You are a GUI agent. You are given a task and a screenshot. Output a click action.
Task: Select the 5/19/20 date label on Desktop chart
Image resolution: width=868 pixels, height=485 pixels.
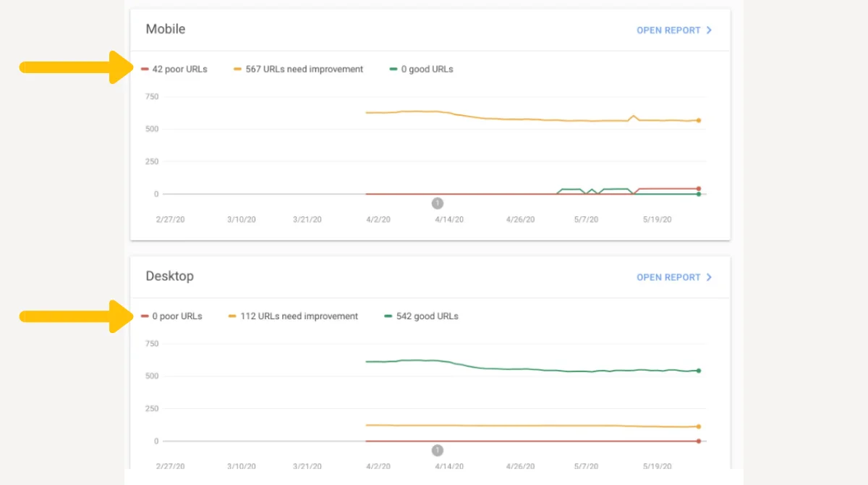656,466
